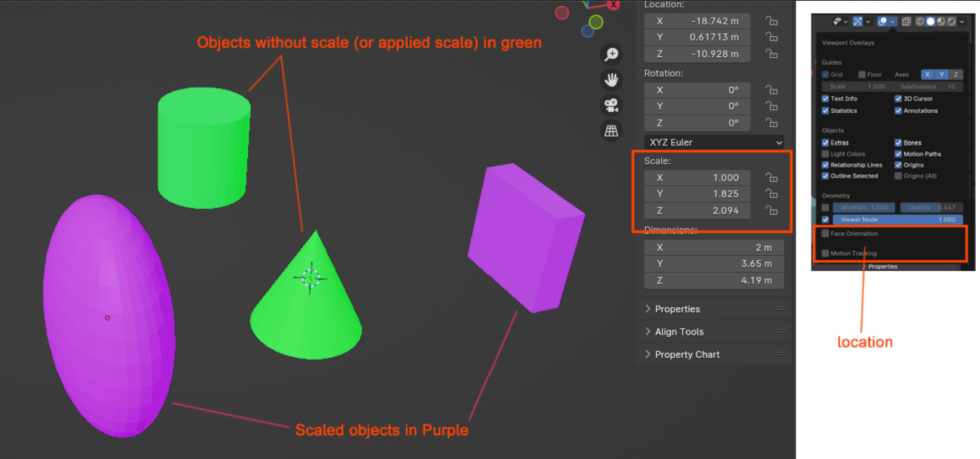Uncheck the Text Info overlay

[825, 98]
